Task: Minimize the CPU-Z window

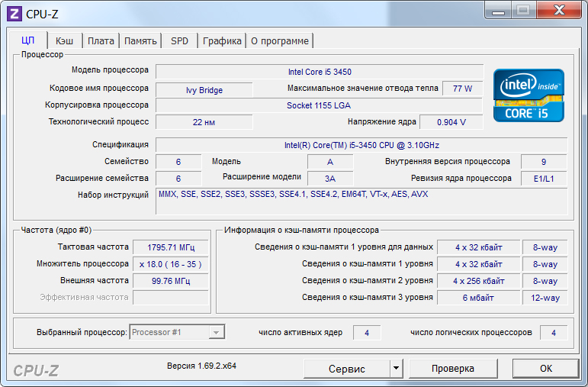Action: tap(498, 11)
